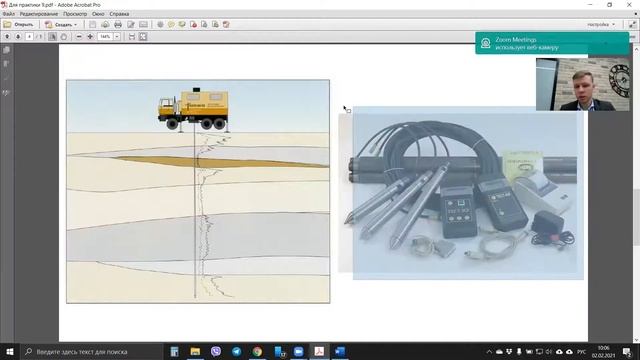The image size is (640, 360).
Task: Click the cloud upload toolbar icon
Action: 105,24
